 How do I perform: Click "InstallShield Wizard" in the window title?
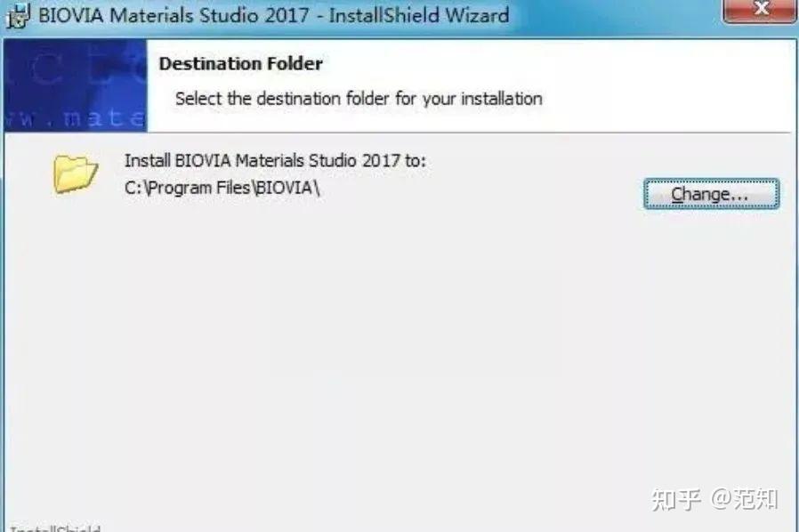coord(419,15)
